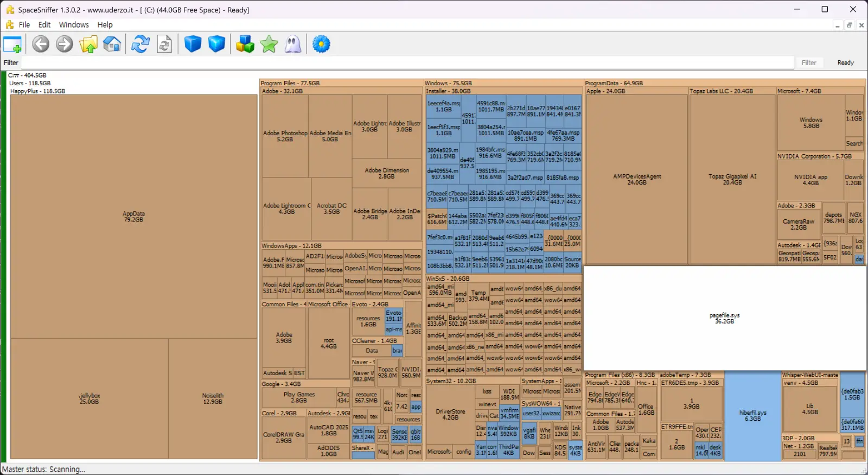Click the Program Files (x86) - 8.3GB header
Viewport: 868px width, 475px height.
click(x=620, y=375)
